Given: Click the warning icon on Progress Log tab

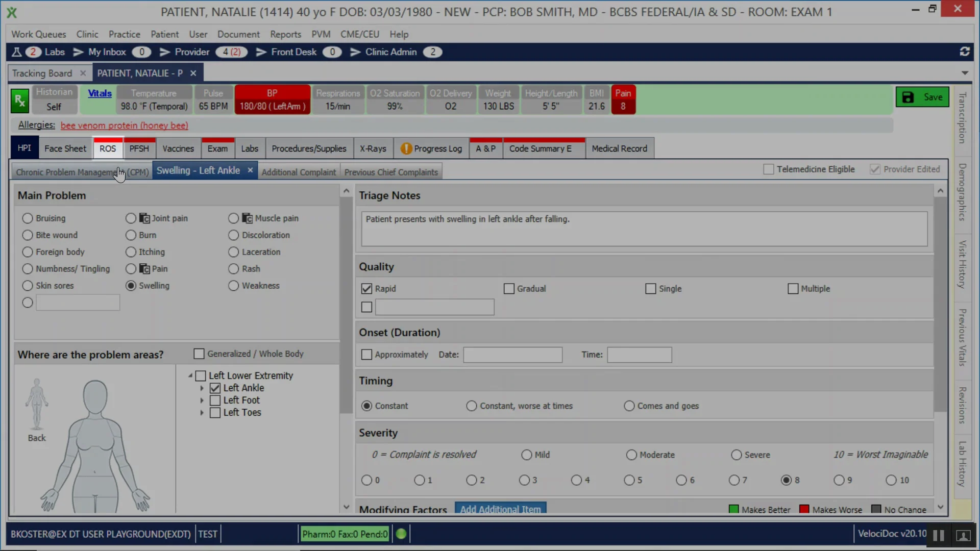Looking at the screenshot, I should pos(406,148).
